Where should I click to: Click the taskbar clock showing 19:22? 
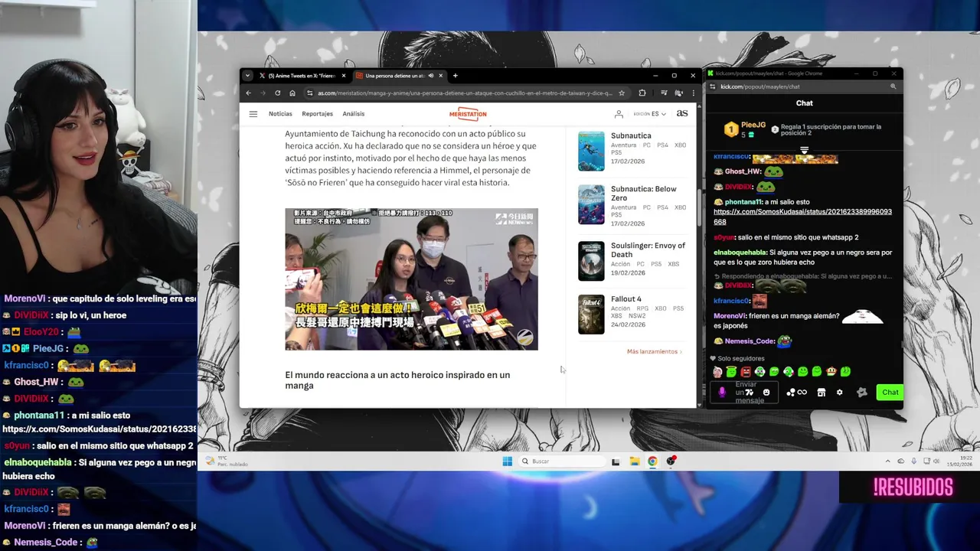coord(959,461)
